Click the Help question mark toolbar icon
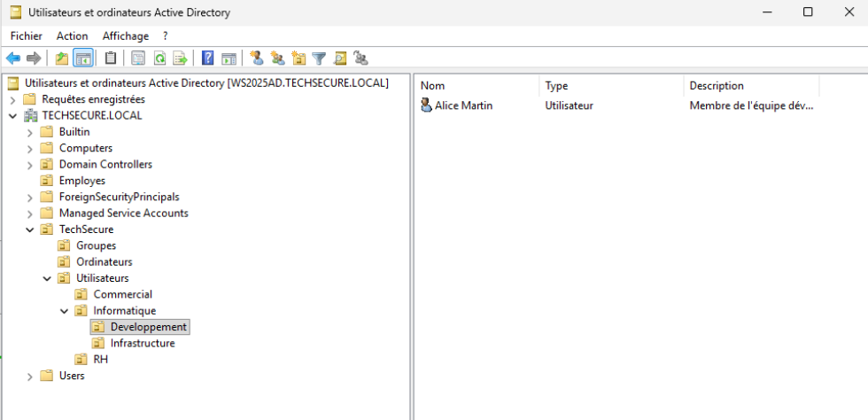The width and height of the screenshot is (868, 420). click(208, 58)
